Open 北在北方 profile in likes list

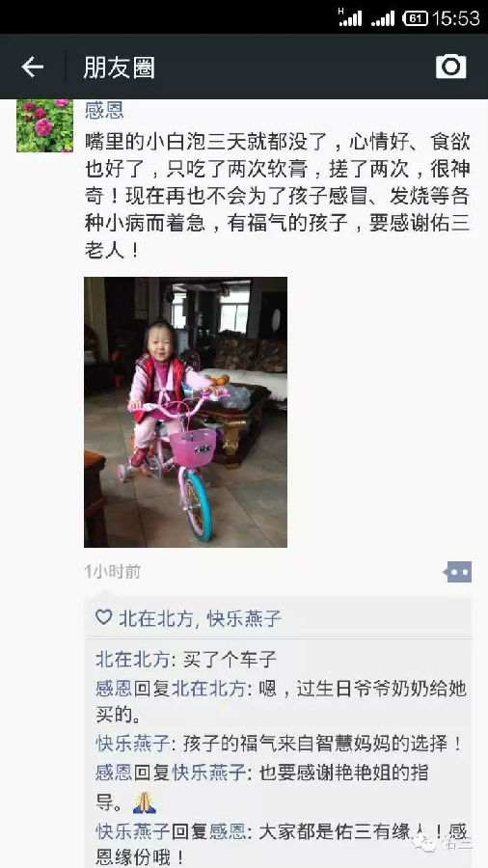pyautogui.click(x=155, y=618)
